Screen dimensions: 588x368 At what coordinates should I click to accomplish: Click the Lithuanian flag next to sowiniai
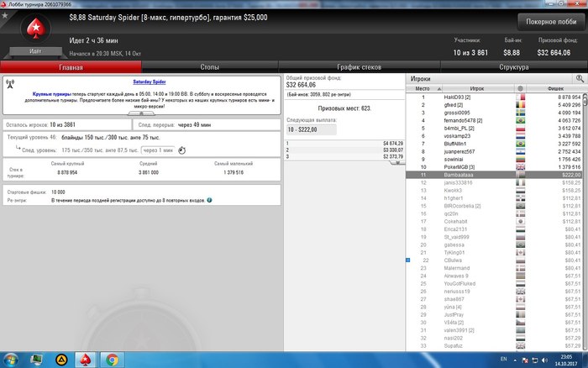tap(520, 159)
